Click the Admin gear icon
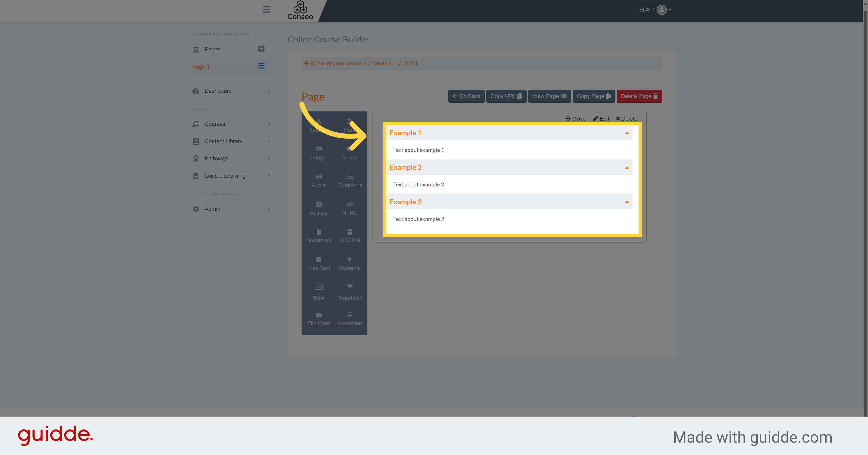868x455 pixels. click(x=196, y=209)
